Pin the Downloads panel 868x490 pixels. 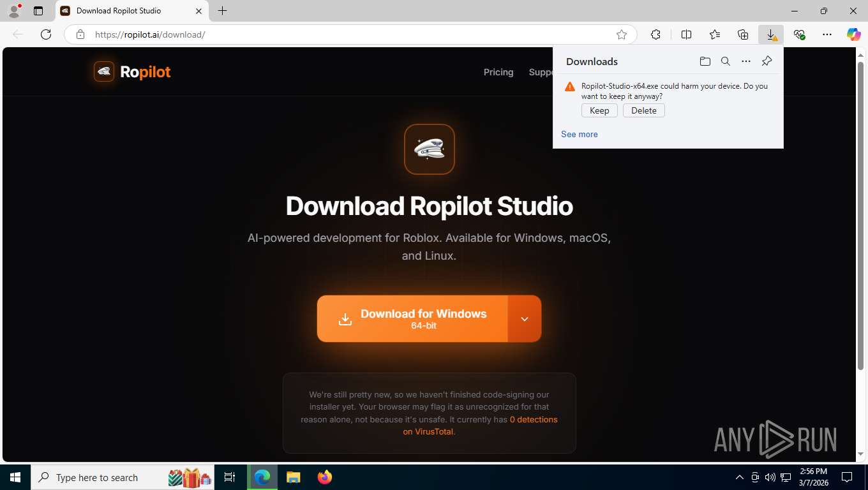[x=767, y=61]
